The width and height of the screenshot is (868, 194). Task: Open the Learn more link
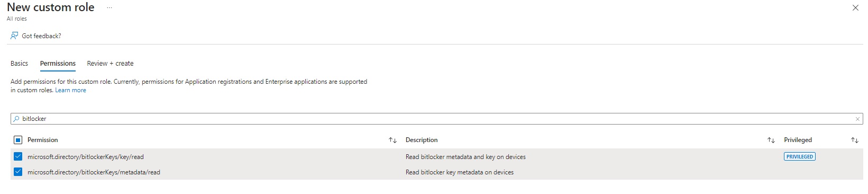[70, 90]
